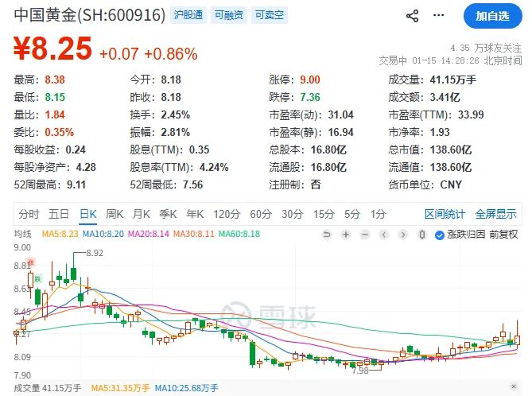Click the 52周最高 9.11 value

76,184
